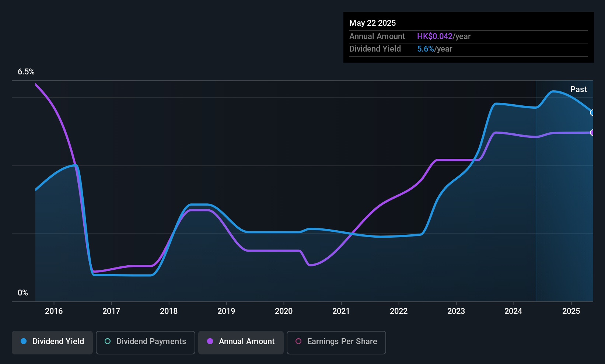Click the May 22 2025 tooltip date

(373, 23)
